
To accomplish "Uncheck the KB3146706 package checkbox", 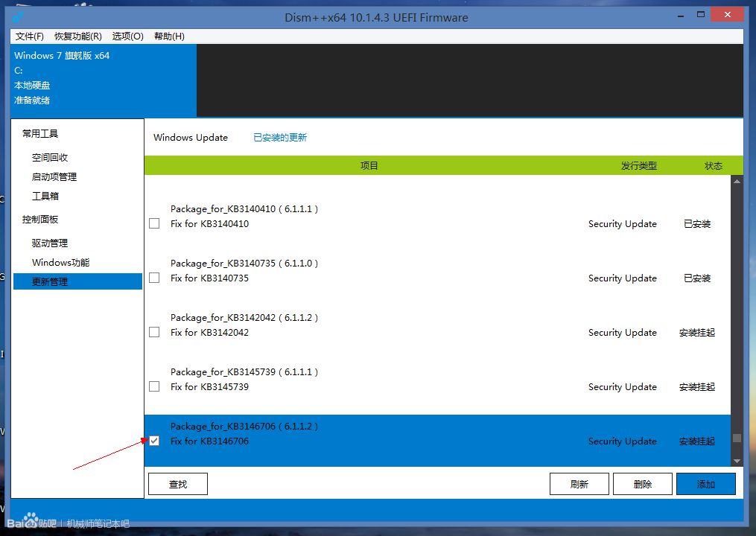I will pyautogui.click(x=154, y=441).
